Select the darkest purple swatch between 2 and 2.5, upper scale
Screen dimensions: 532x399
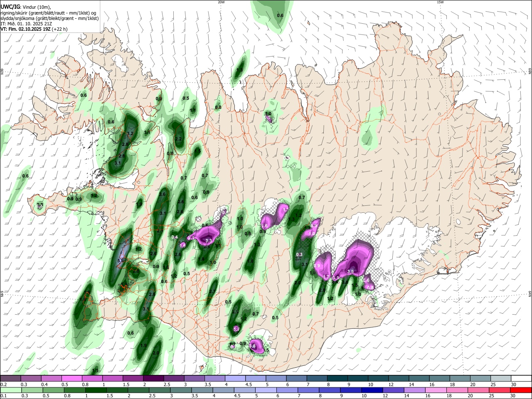[153, 379]
